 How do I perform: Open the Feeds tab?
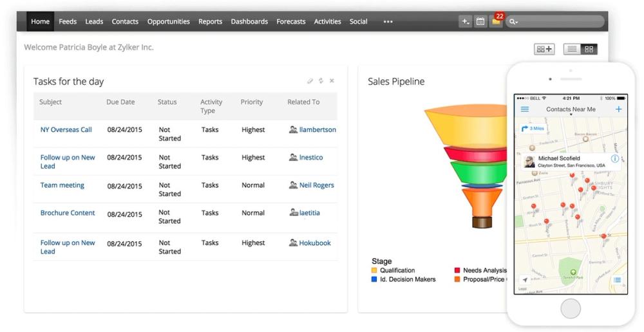68,21
